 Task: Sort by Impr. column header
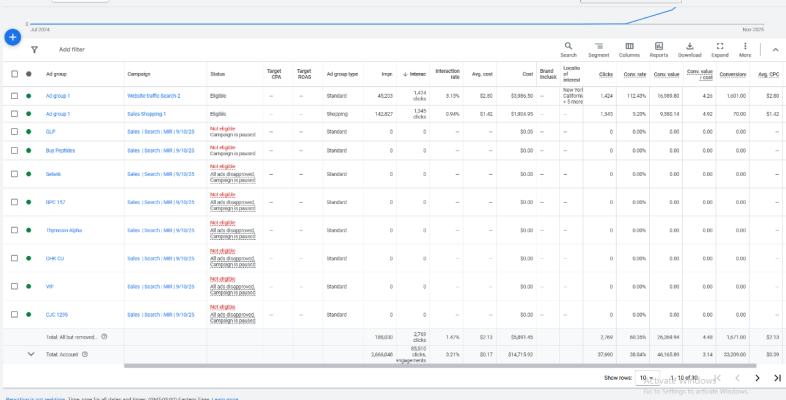coord(387,74)
